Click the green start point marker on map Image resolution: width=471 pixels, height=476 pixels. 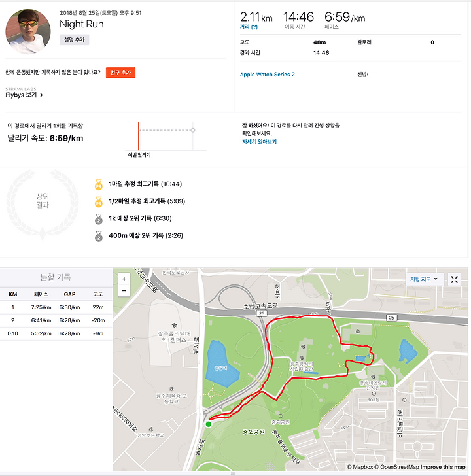(x=208, y=424)
